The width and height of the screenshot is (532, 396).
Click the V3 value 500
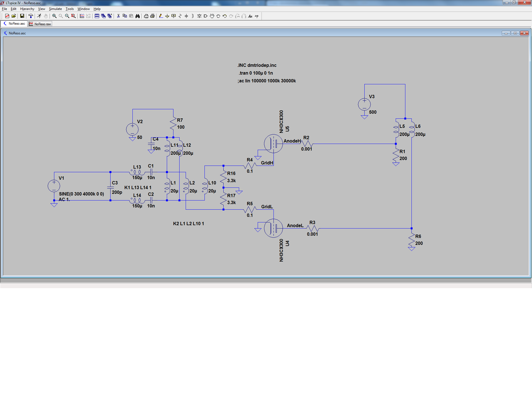point(373,112)
